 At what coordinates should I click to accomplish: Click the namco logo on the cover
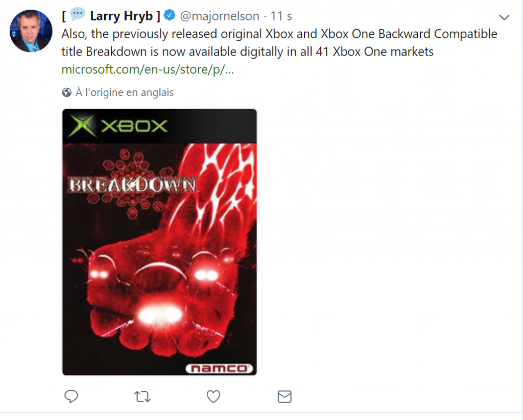click(219, 368)
